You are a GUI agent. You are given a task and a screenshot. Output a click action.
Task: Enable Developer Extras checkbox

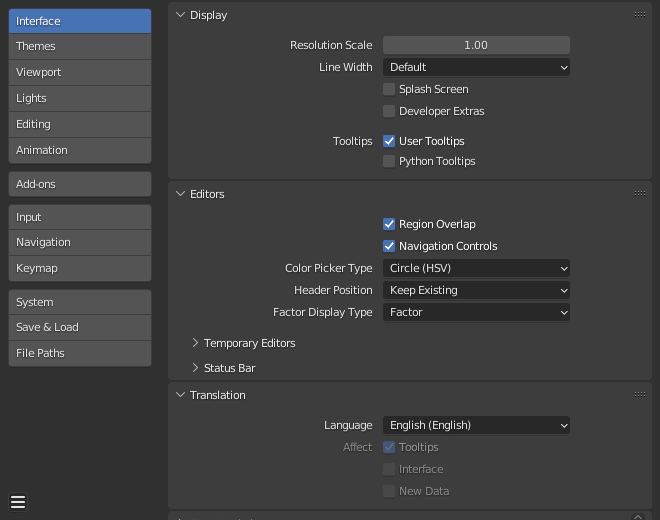click(x=390, y=111)
